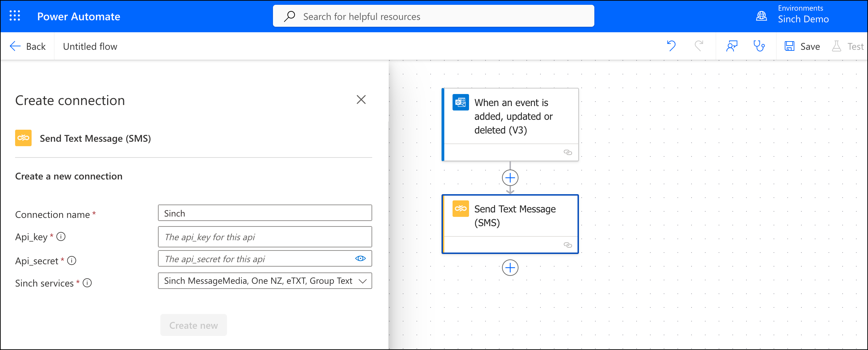This screenshot has width=868, height=350.
Task: Click the Sinch connector icon in the panel header
Action: pyautogui.click(x=23, y=138)
